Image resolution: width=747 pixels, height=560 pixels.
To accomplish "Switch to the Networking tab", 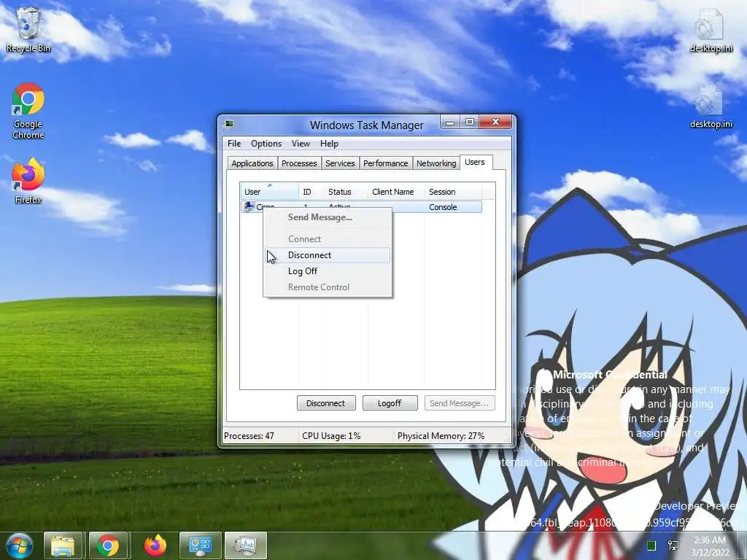I will tap(436, 163).
